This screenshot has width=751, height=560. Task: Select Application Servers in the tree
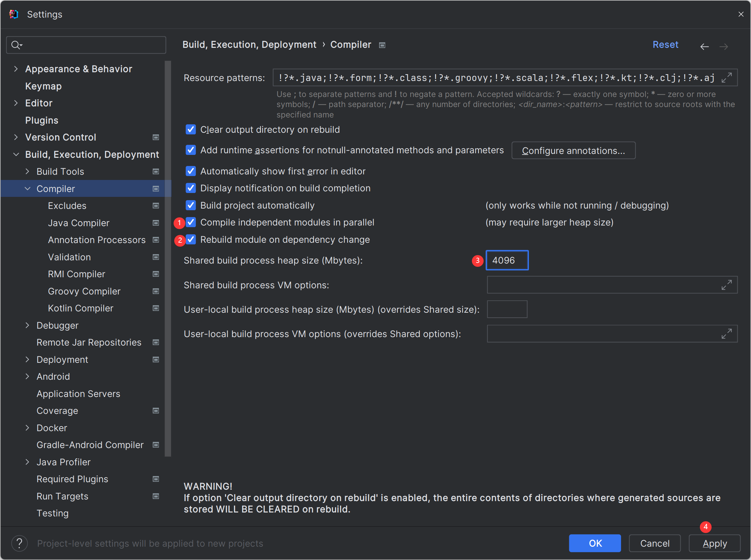click(x=78, y=393)
